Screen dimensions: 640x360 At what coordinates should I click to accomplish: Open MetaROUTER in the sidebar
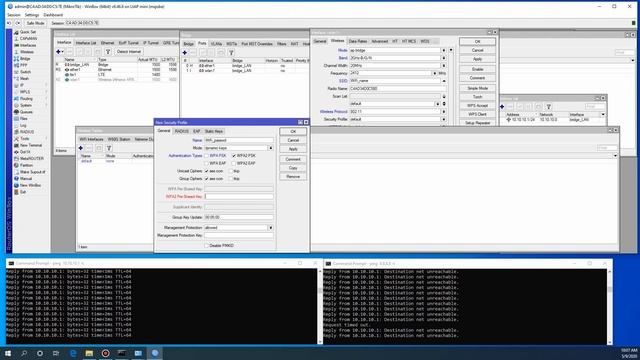(x=32, y=158)
